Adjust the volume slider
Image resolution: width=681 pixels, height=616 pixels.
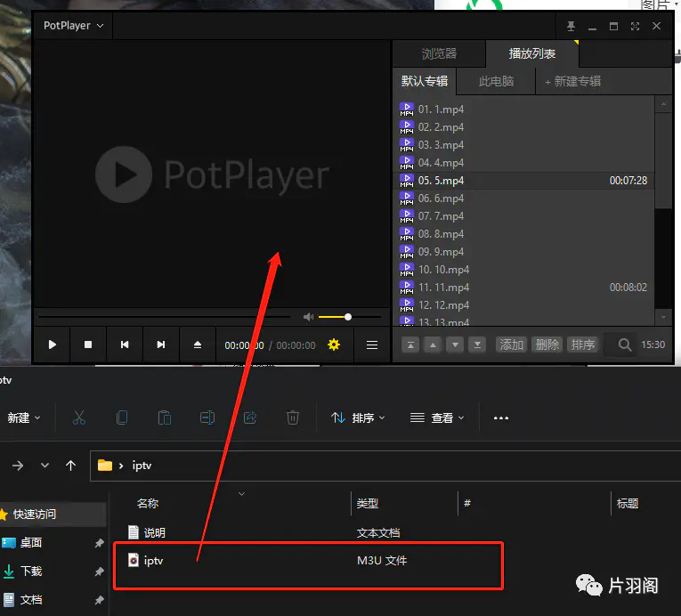point(348,317)
